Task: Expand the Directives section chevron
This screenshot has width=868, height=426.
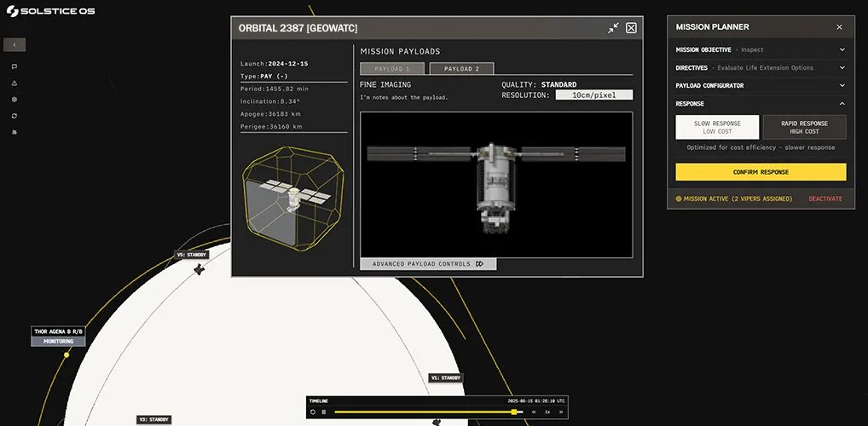Action: [x=842, y=67]
